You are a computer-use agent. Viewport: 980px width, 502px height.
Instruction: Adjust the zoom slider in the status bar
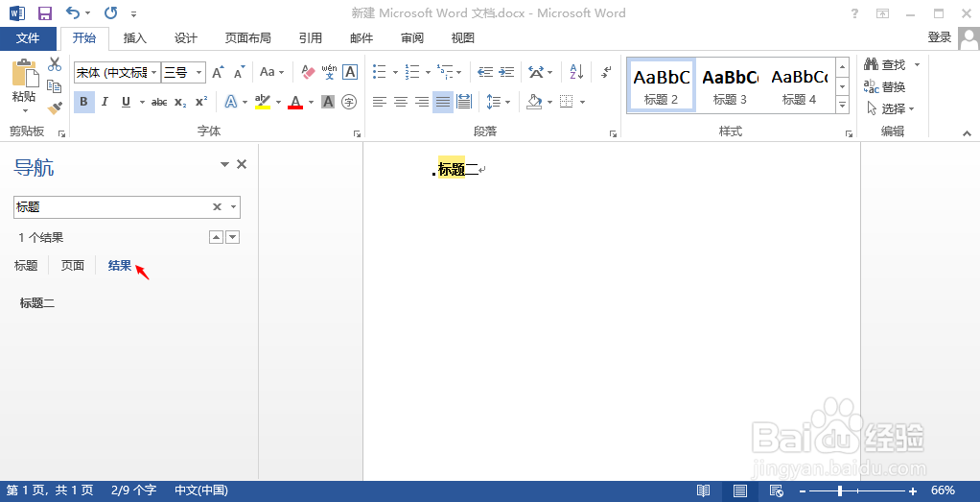pyautogui.click(x=840, y=490)
